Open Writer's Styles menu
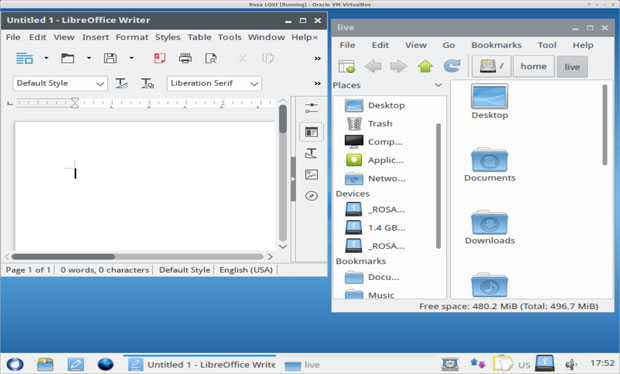620x374 pixels. pos(167,37)
